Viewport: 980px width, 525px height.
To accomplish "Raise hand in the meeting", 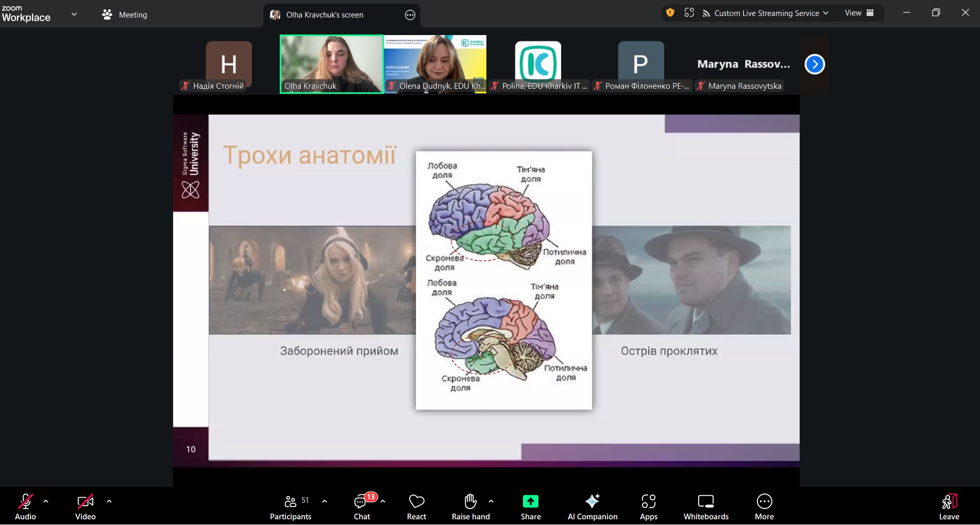I will tap(470, 507).
